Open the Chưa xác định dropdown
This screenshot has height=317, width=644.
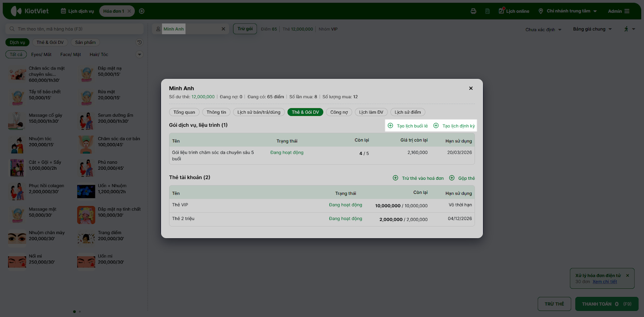point(543,29)
